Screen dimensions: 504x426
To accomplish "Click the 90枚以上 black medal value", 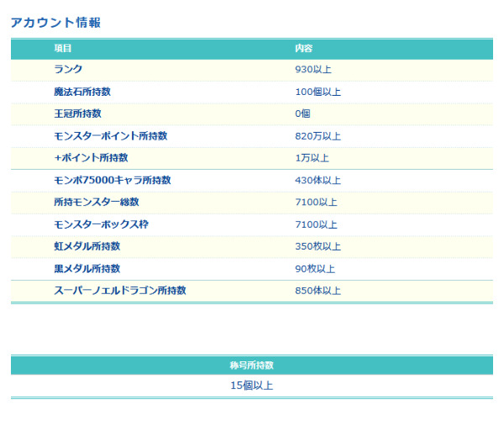I will pos(315,269).
